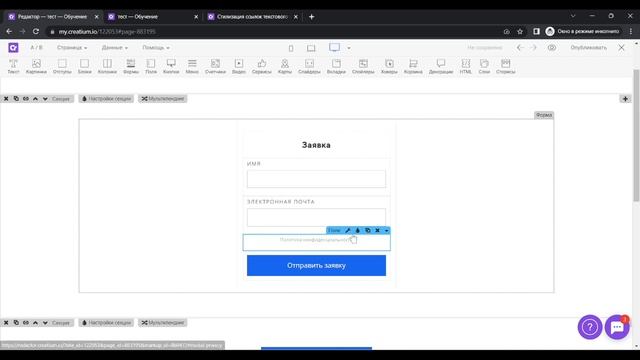Open the Корзина cart tool

(x=413, y=66)
